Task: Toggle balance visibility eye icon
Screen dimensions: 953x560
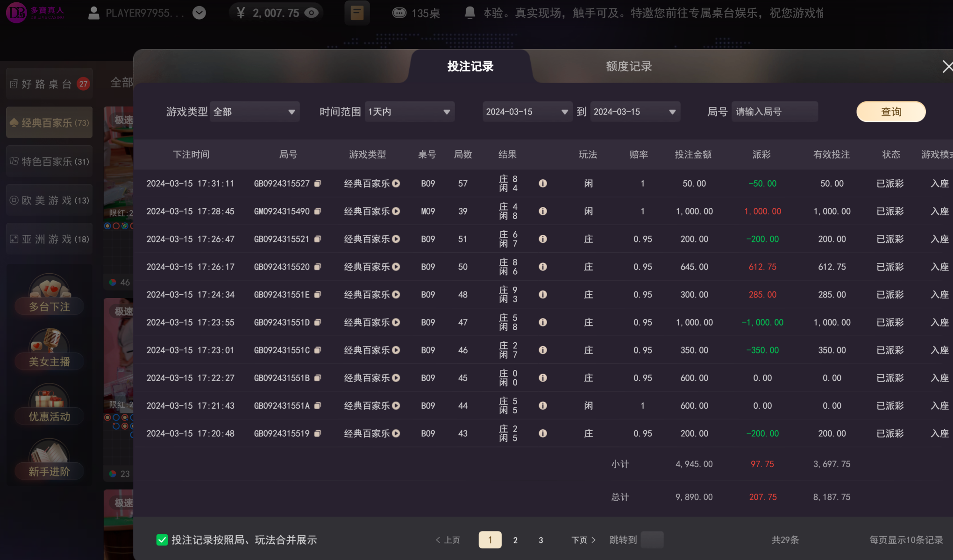Action: pyautogui.click(x=311, y=13)
